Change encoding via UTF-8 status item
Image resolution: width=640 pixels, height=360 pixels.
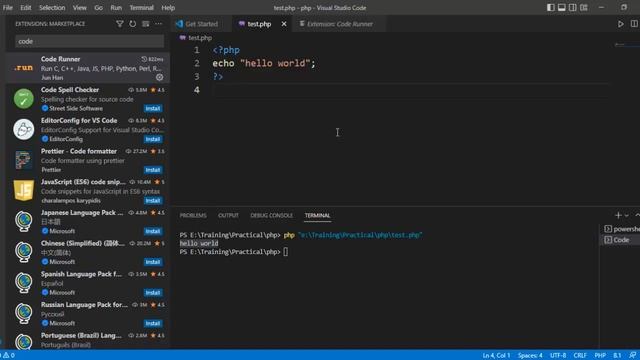coord(558,355)
